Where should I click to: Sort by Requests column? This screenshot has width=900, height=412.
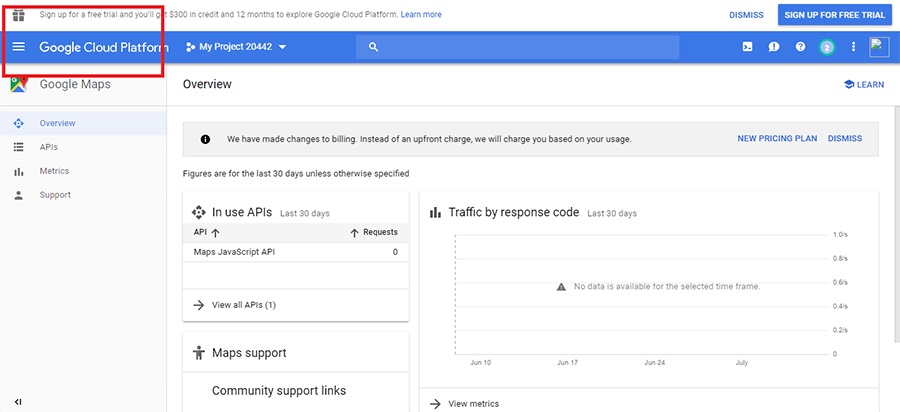374,232
